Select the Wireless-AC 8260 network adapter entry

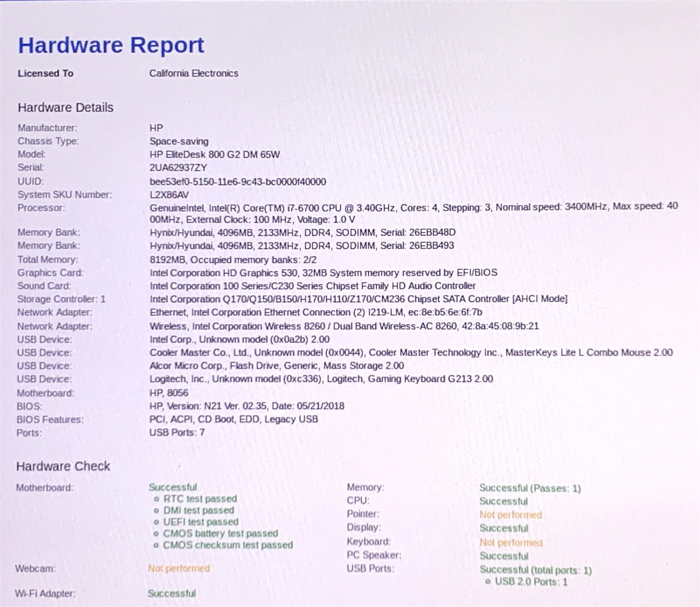point(344,326)
